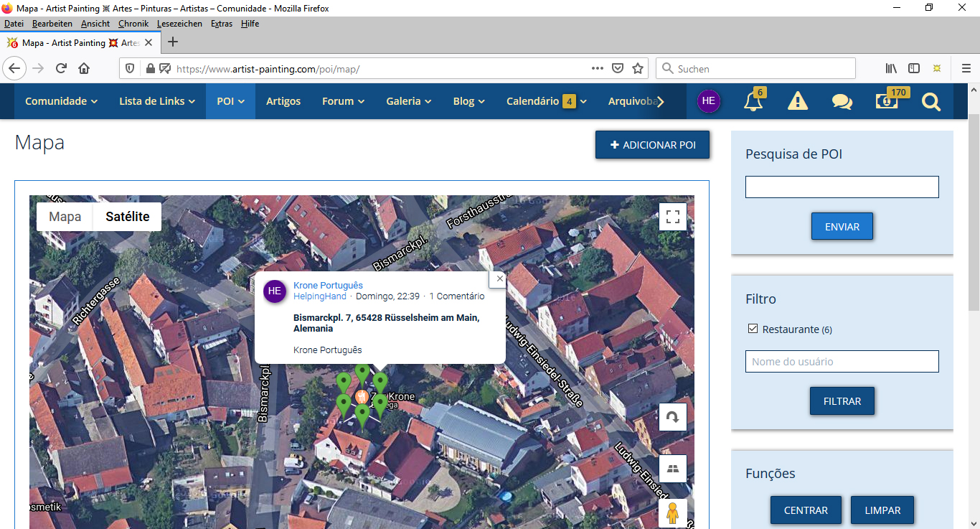Close the Krone Português info window
The image size is (980, 529).
coord(500,278)
